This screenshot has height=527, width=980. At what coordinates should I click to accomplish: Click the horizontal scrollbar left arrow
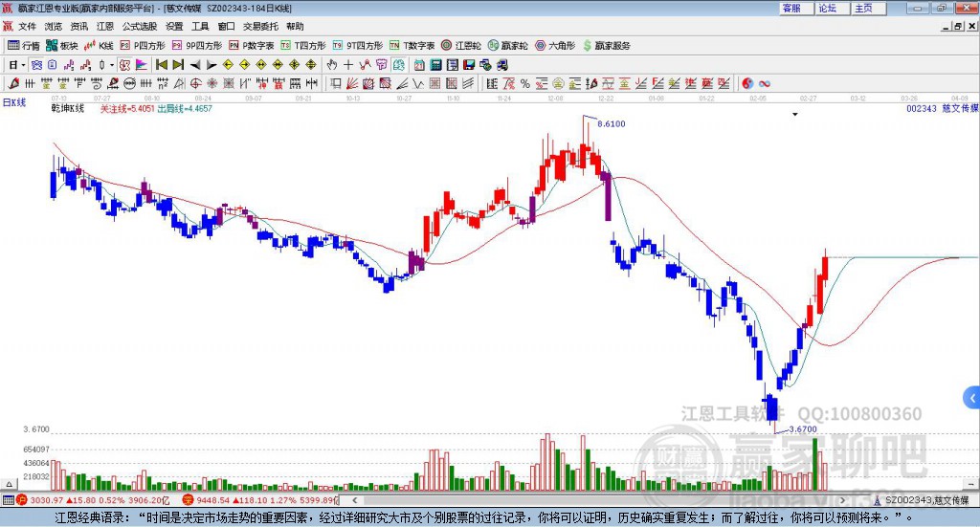tap(354, 500)
